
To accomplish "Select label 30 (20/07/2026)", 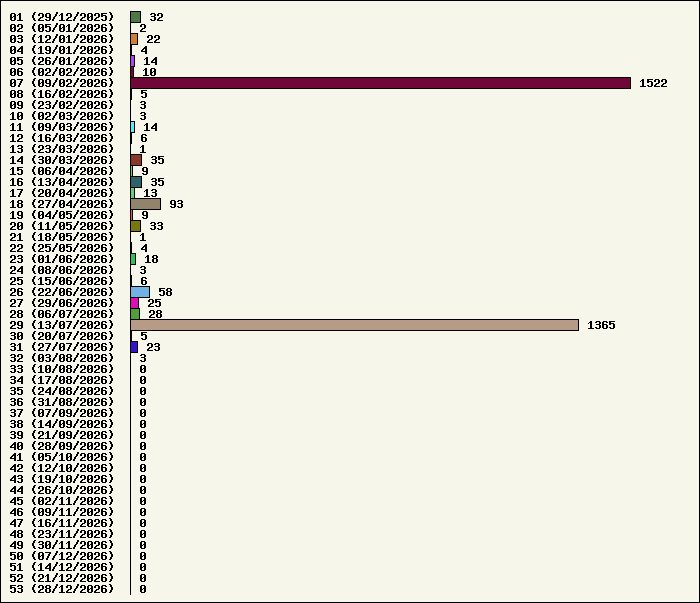I will 62,336.
